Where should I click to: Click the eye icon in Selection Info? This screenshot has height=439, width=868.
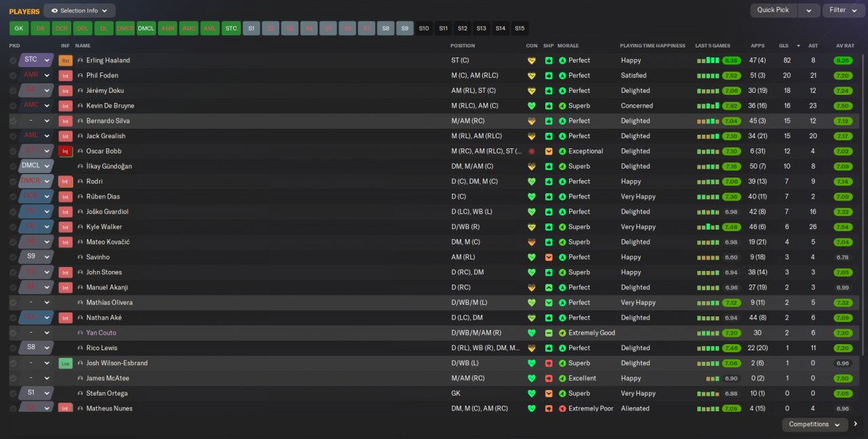pos(54,11)
